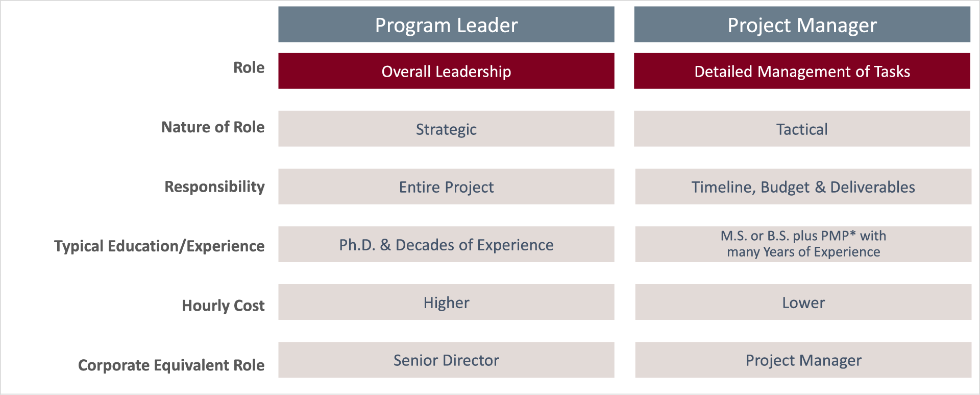Click the Program Leader column header
The height and width of the screenshot is (395, 980).
(446, 25)
